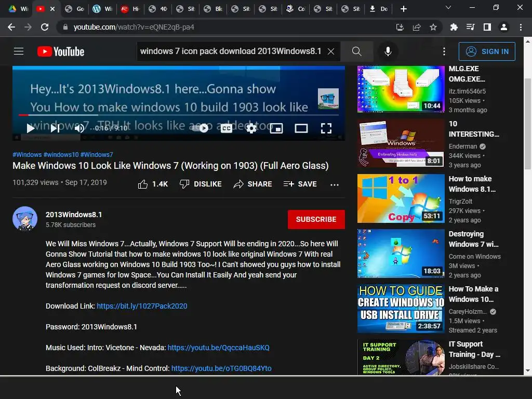Toggle browser side panel
532x399 pixels.
coord(487,27)
